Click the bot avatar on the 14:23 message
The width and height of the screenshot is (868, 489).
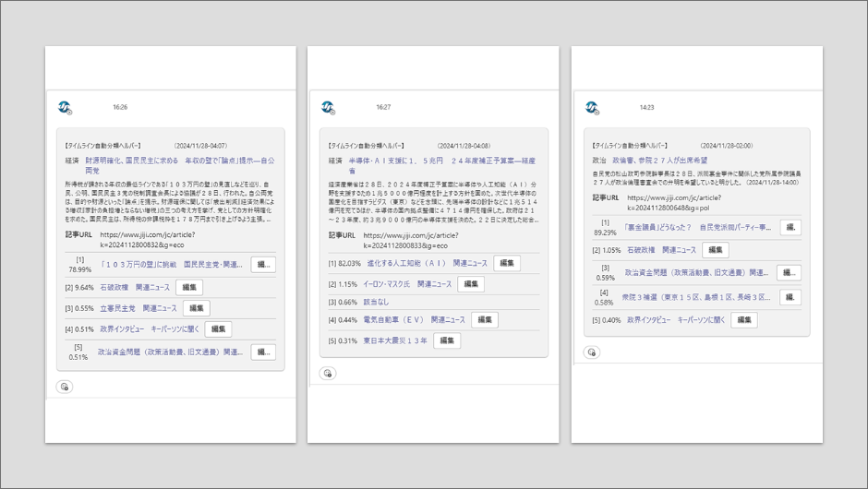point(592,108)
